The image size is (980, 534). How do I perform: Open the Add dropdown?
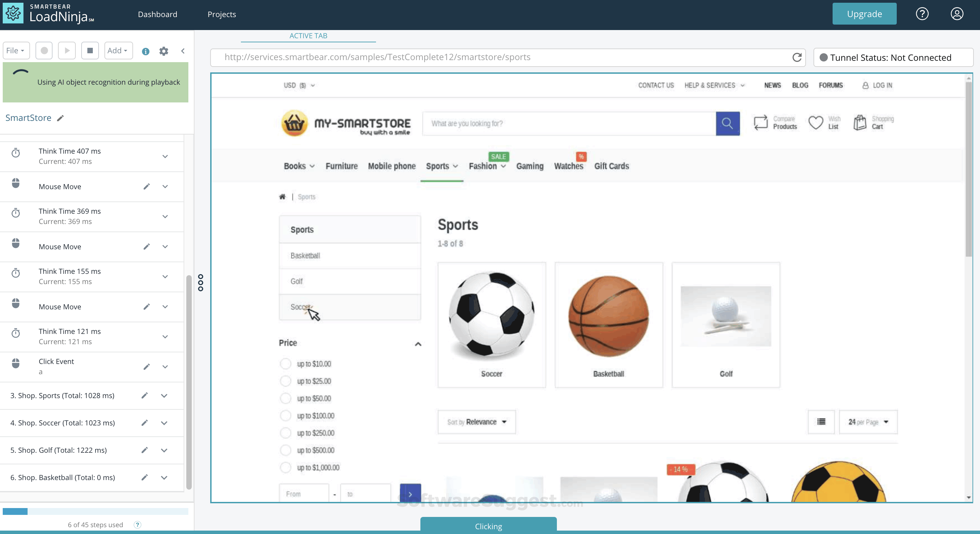118,50
